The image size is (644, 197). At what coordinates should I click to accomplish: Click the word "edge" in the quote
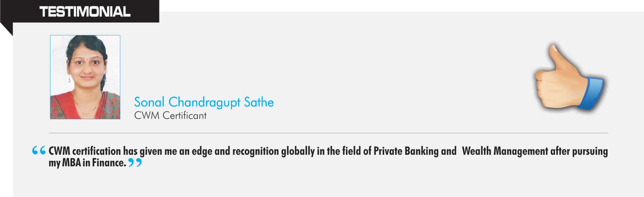tap(202, 151)
